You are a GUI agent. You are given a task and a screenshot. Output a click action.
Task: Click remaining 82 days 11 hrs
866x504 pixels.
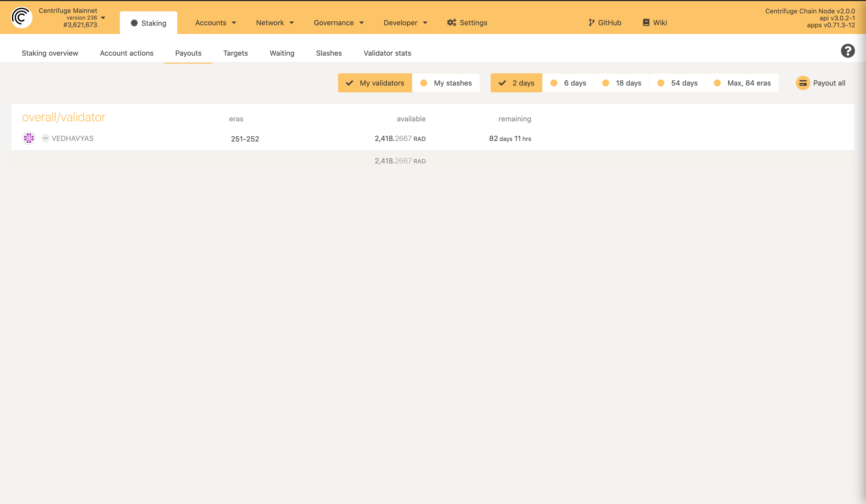[x=510, y=138]
